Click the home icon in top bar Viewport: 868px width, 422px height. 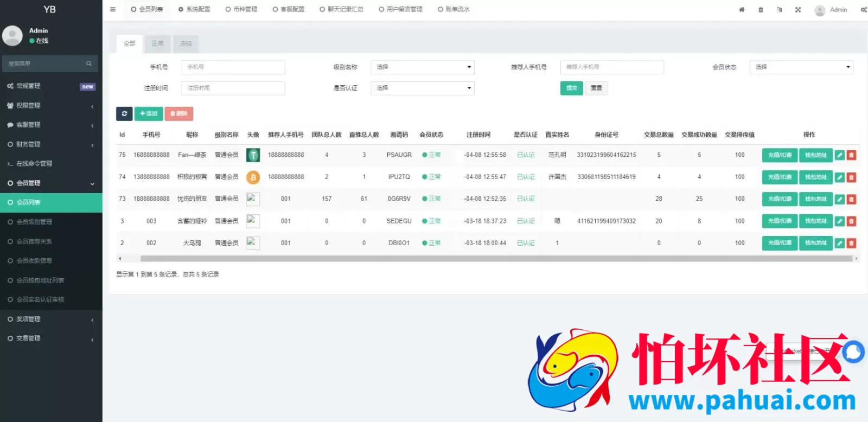click(x=742, y=10)
